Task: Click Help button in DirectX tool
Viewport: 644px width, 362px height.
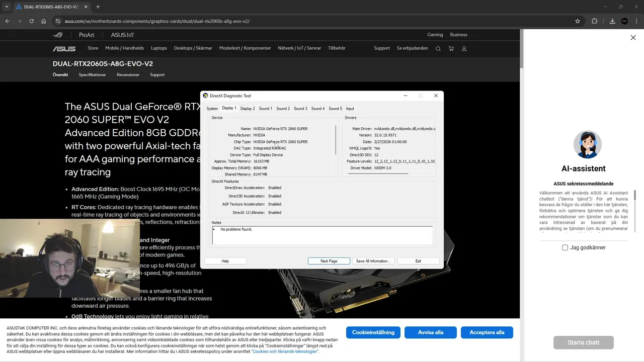Action: pyautogui.click(x=225, y=261)
